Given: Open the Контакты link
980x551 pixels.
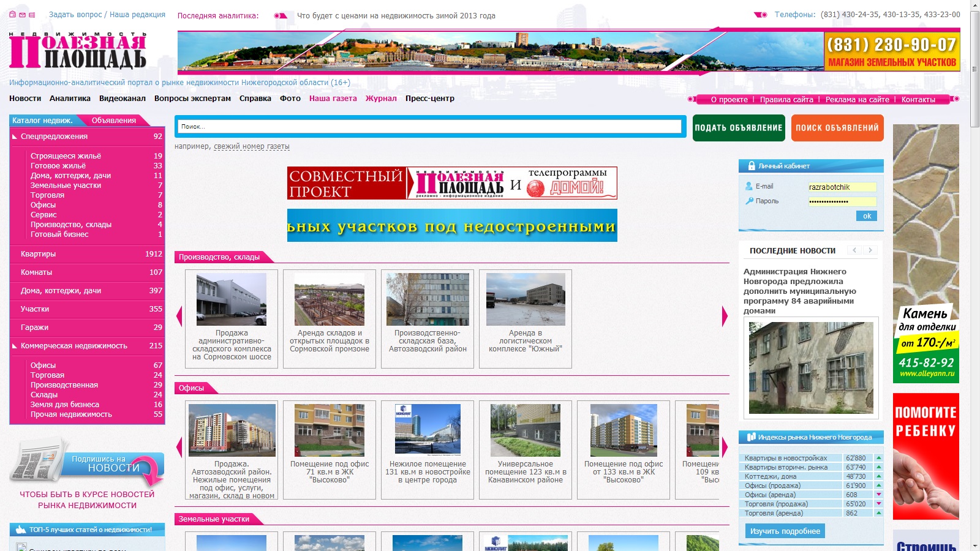Looking at the screenshot, I should pyautogui.click(x=918, y=100).
